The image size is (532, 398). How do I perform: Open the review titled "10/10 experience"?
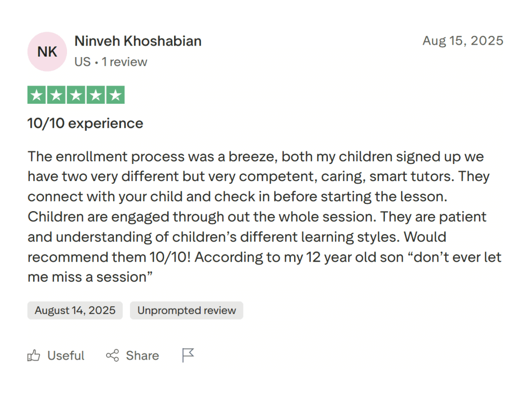(85, 123)
